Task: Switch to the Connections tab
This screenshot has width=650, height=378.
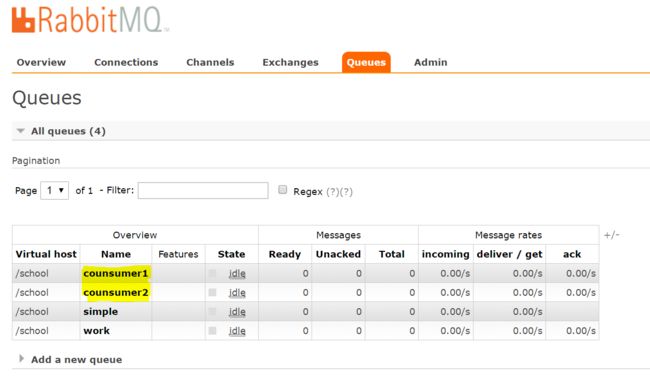Action: coord(126,63)
